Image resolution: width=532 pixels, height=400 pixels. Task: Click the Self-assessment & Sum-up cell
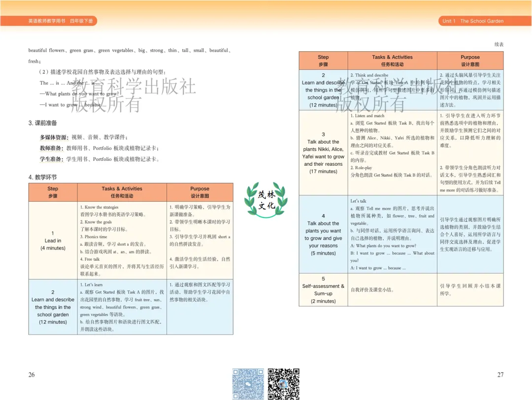(323, 290)
